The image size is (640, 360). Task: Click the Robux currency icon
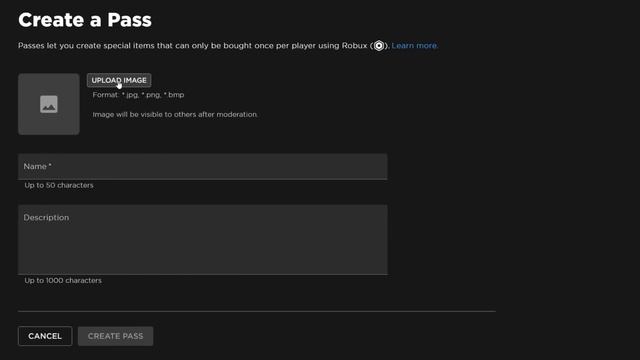point(379,46)
